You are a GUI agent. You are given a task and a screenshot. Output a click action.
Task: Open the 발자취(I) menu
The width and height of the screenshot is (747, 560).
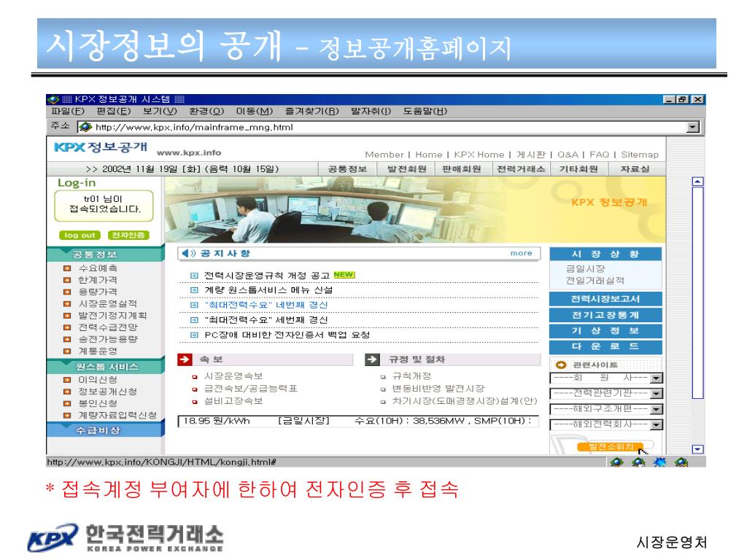coord(371,111)
